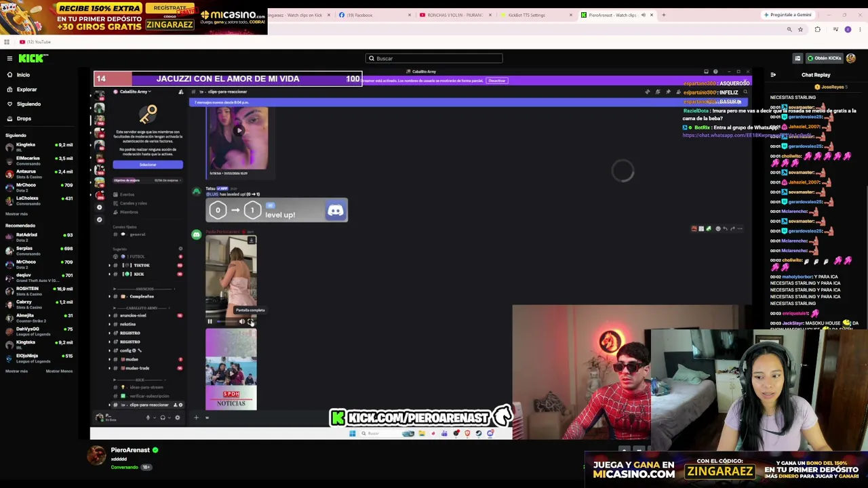
Task: Open the ElOjoNinja recommended channel
Action: coord(39,359)
